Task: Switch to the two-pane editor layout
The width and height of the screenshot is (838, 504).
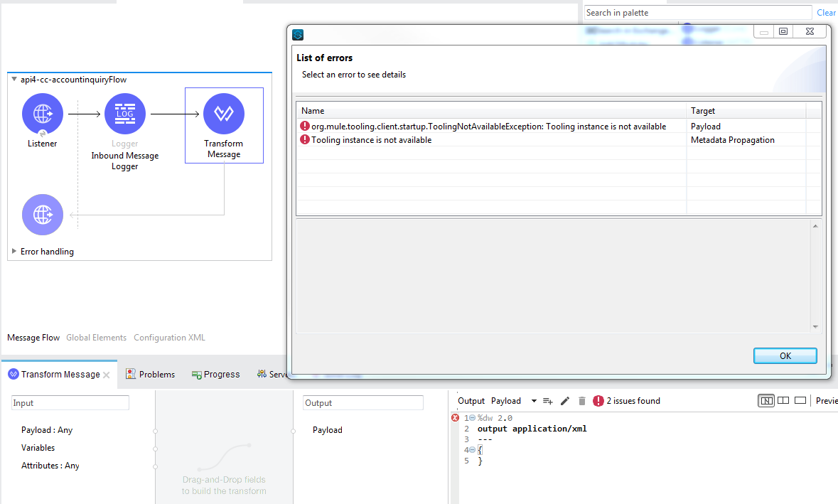Action: tap(783, 400)
